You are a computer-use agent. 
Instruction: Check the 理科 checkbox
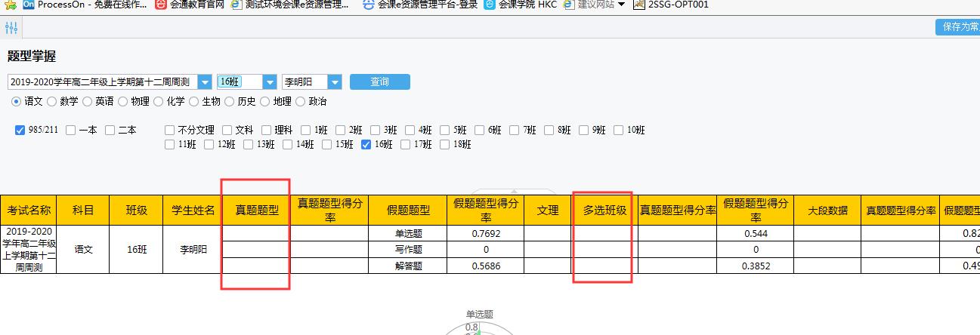point(266,130)
